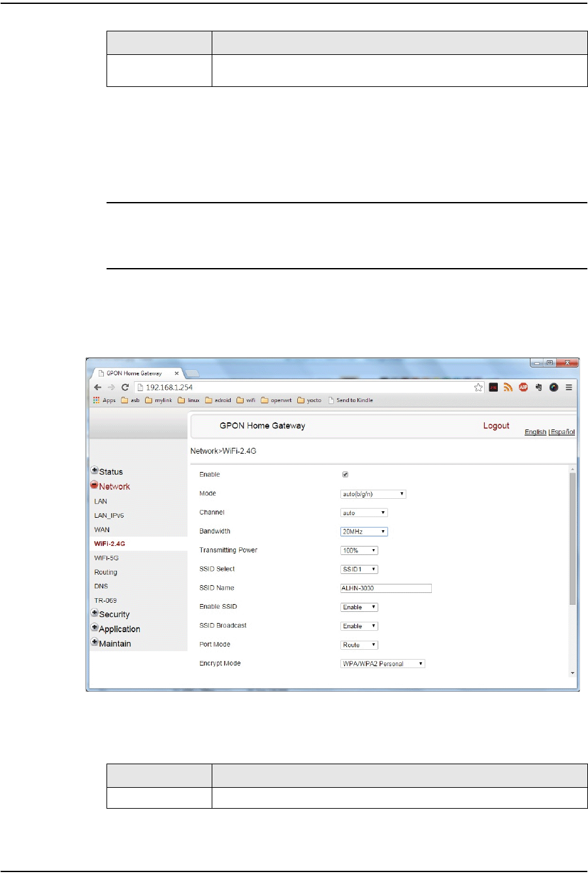This screenshot has width=588, height=878.
Task: Open the WAN settings page
Action: point(102,530)
